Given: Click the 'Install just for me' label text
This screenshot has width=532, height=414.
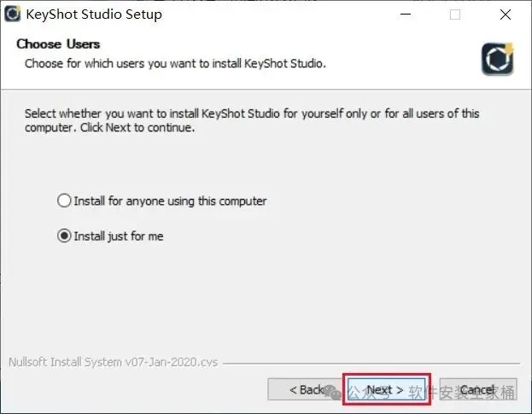Looking at the screenshot, I should click(118, 236).
